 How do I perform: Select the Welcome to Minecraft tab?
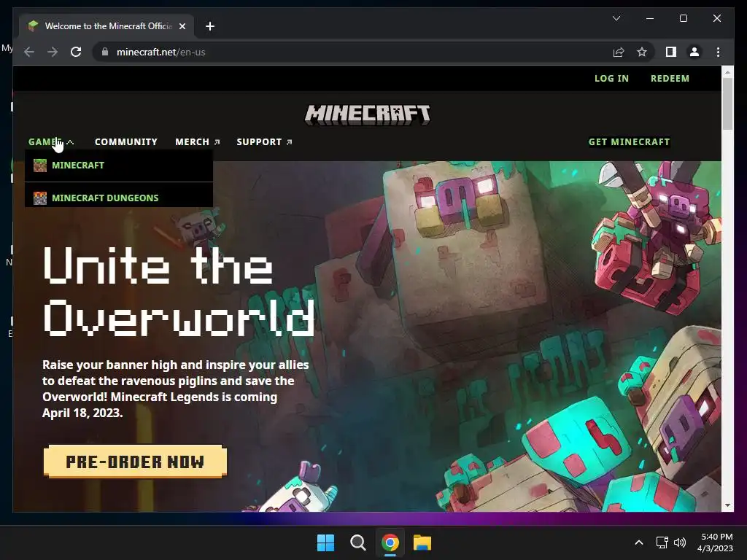(107, 26)
